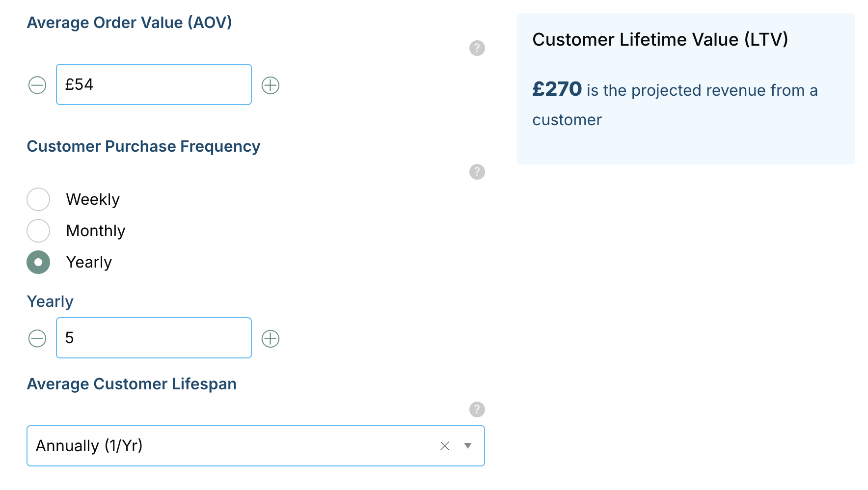Select the Monthly radio button
The width and height of the screenshot is (868, 490).
tap(38, 231)
